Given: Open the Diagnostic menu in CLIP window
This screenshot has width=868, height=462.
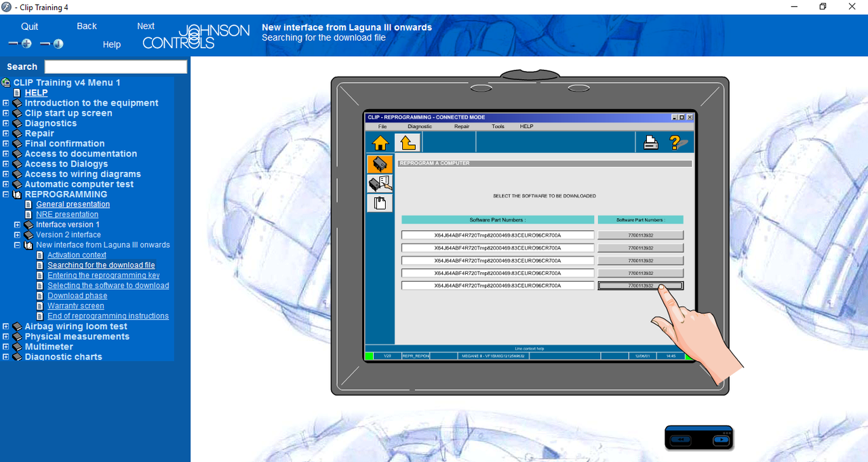Looking at the screenshot, I should click(420, 127).
